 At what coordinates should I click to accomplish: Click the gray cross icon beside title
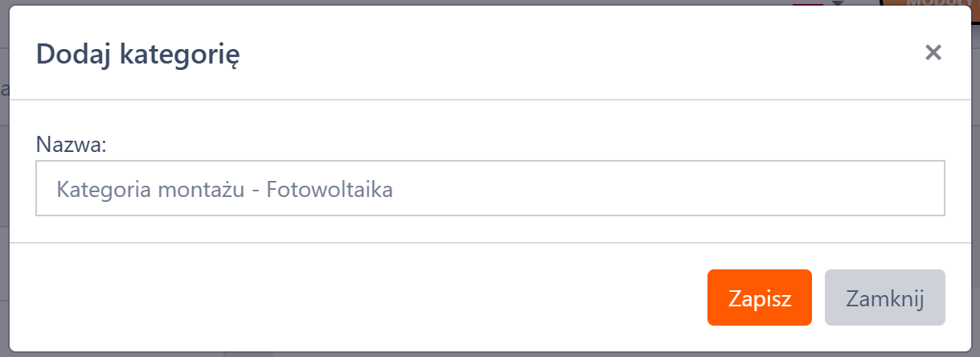(x=933, y=53)
